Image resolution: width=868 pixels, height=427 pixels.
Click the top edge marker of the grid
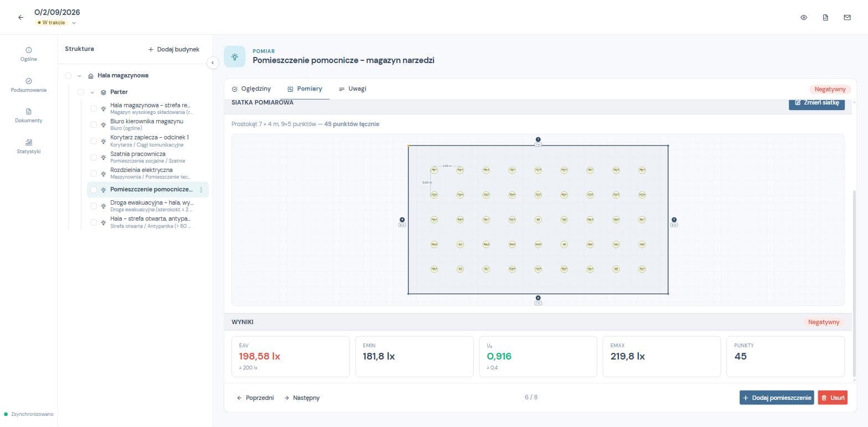point(538,140)
